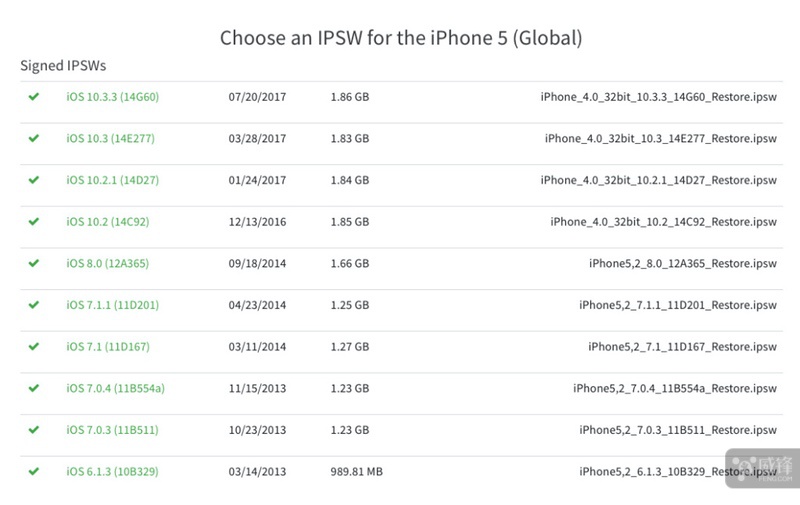Open the iOS 10.3.3 (14G60) link

(x=113, y=97)
